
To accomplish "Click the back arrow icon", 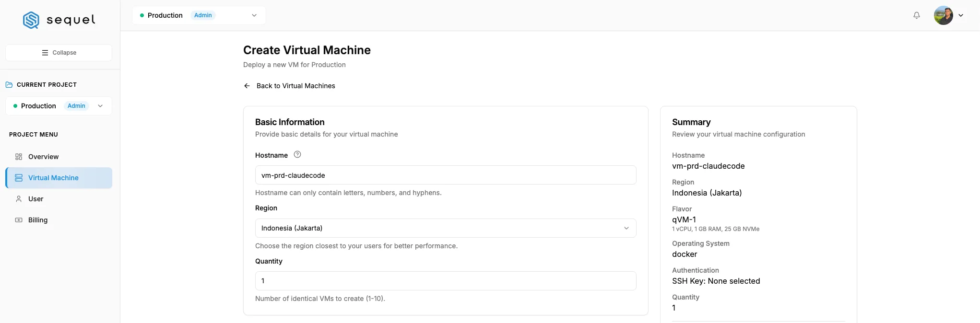I will click(x=247, y=86).
